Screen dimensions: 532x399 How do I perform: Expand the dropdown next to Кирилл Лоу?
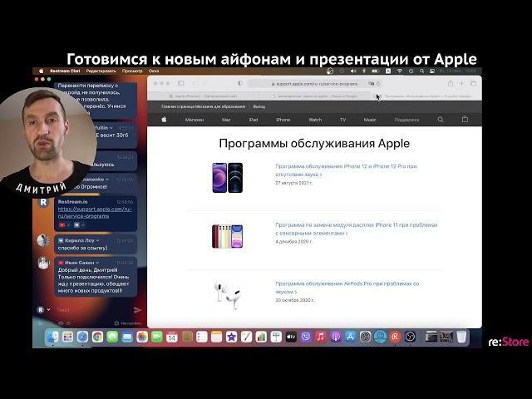click(x=98, y=240)
